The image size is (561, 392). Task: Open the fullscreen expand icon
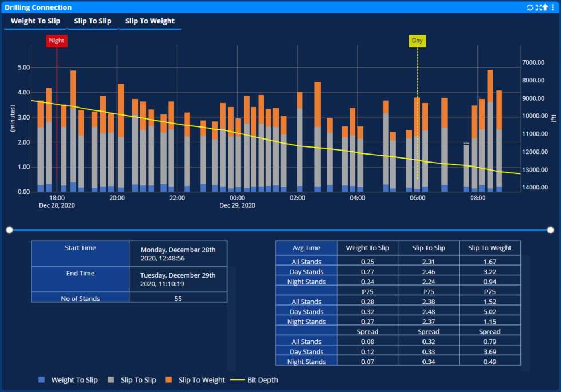[x=538, y=7]
